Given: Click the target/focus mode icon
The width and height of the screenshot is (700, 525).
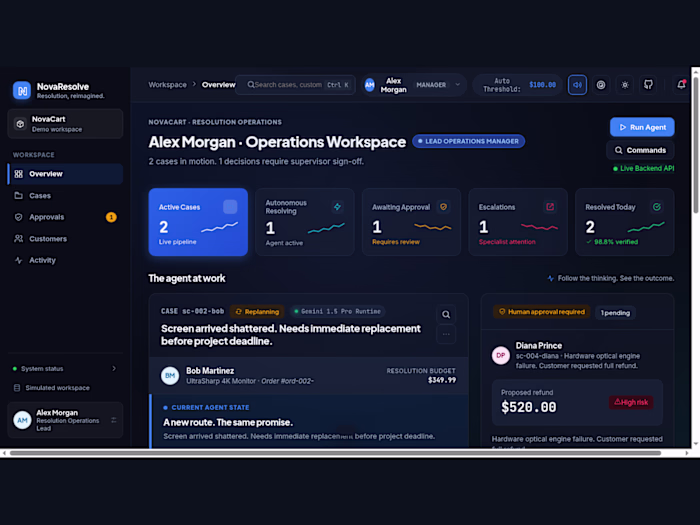Looking at the screenshot, I should (601, 85).
